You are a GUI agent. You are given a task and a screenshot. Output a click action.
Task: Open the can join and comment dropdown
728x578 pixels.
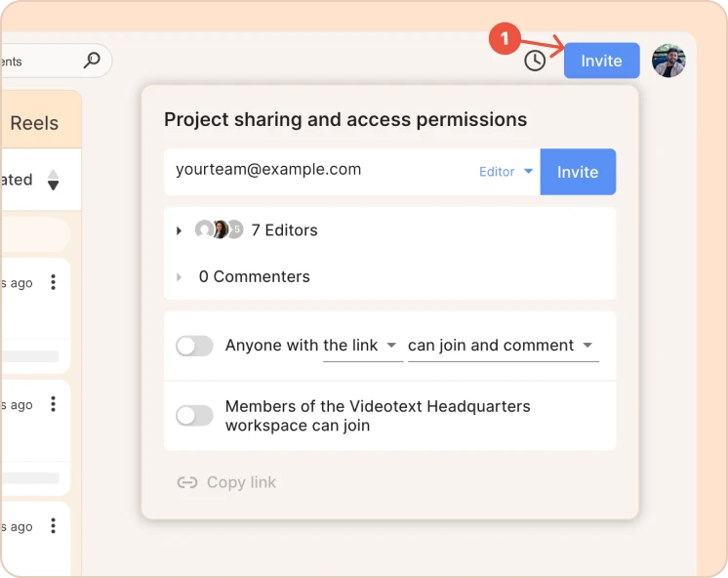[x=503, y=346]
